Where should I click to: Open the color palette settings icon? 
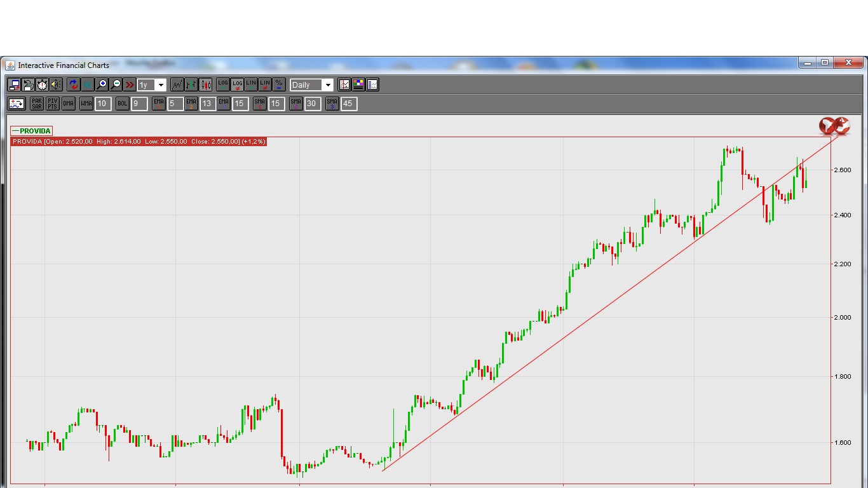(358, 85)
